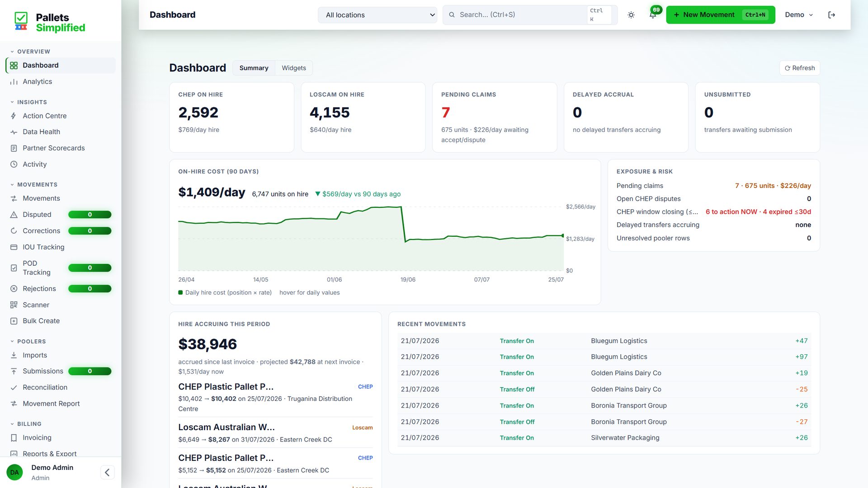
Task: Click the Corrections rotate icon
Action: point(14,231)
